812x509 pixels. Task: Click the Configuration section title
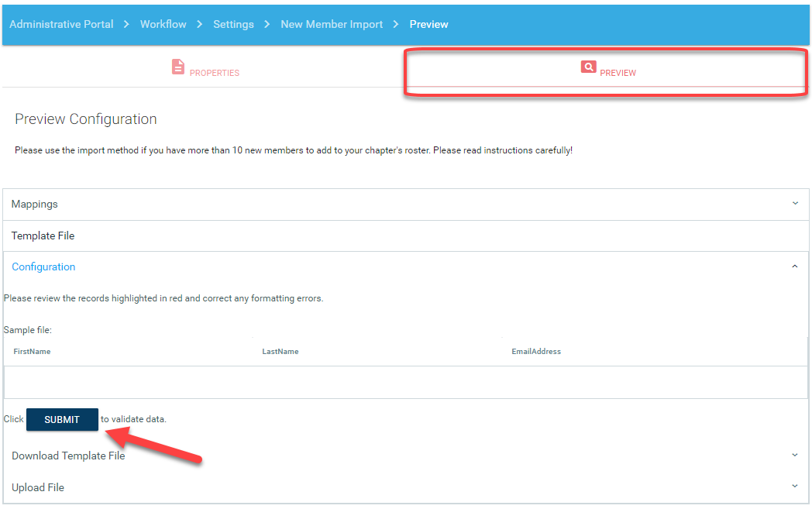[x=43, y=267]
